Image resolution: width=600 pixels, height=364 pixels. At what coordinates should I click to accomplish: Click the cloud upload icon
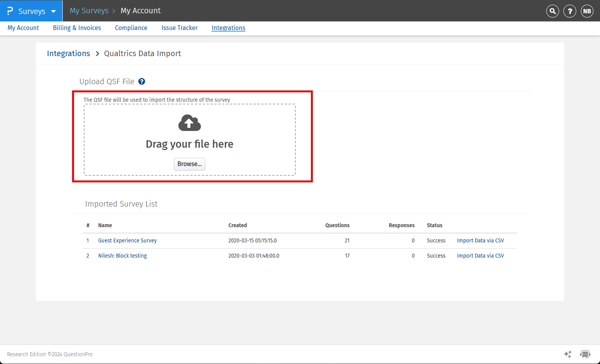pyautogui.click(x=189, y=123)
